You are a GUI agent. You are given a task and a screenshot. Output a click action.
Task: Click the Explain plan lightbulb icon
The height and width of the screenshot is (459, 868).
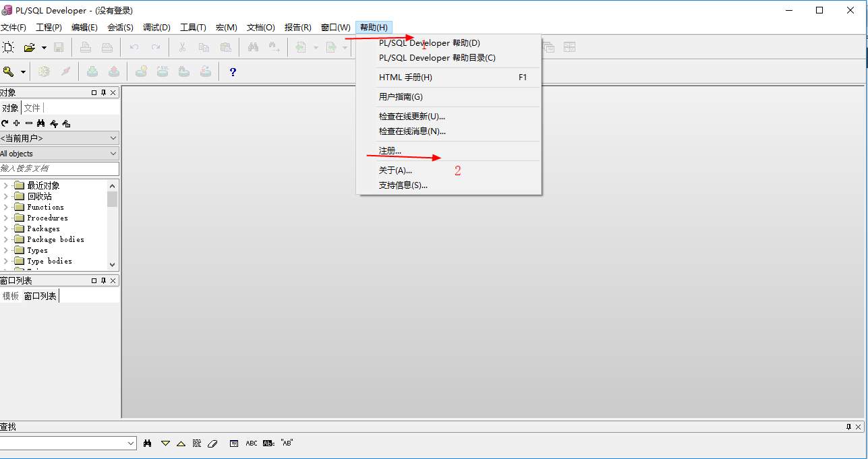point(141,71)
